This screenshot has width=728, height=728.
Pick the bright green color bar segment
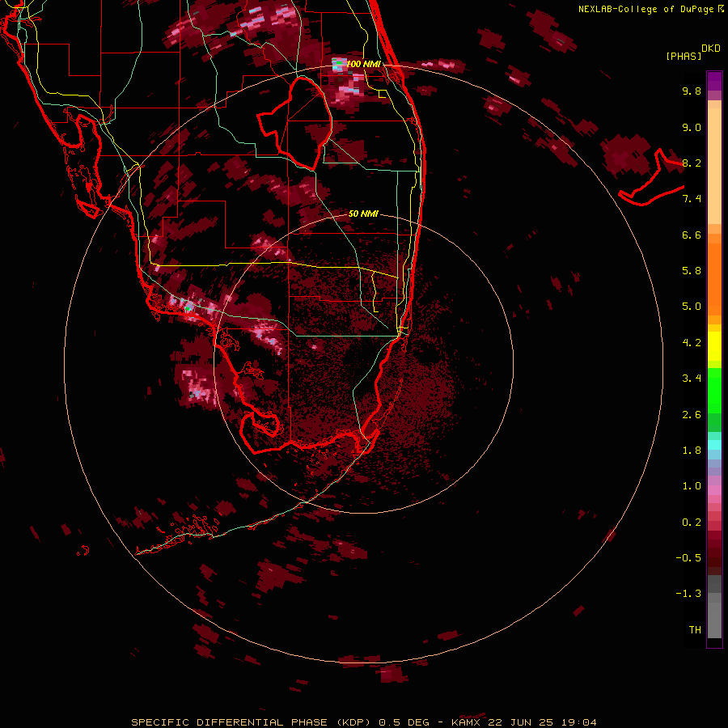tap(714, 390)
